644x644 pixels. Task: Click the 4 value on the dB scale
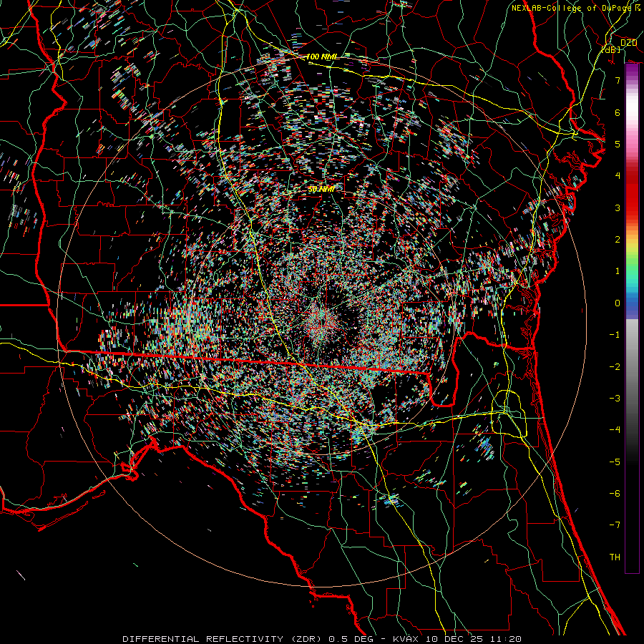[618, 176]
